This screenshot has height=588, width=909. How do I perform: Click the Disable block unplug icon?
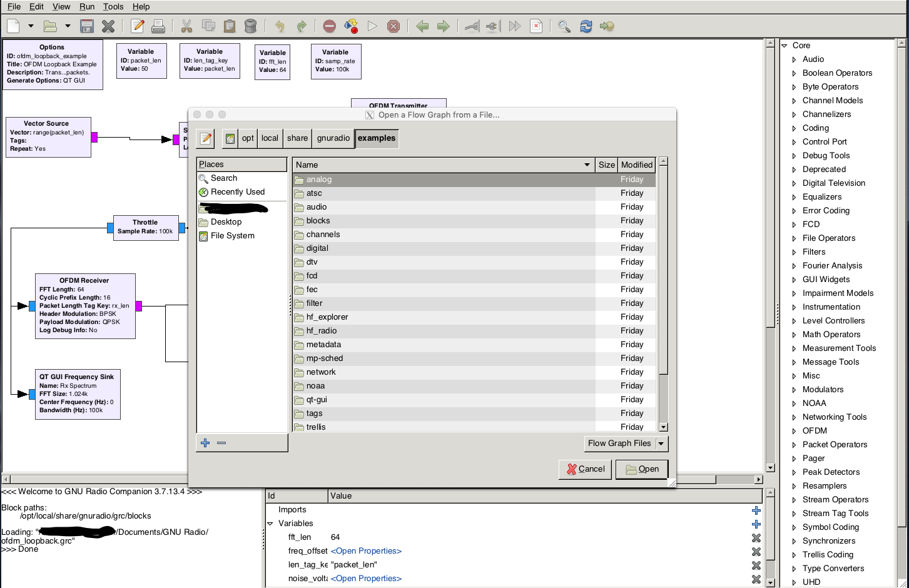(494, 26)
